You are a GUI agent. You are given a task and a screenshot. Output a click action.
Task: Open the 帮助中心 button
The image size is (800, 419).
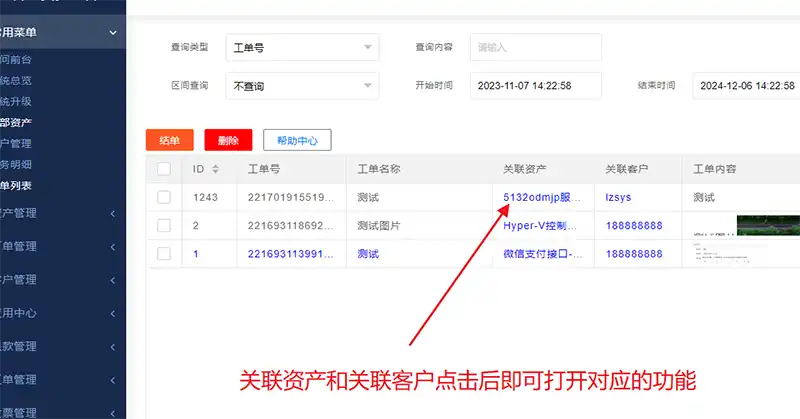tap(297, 141)
